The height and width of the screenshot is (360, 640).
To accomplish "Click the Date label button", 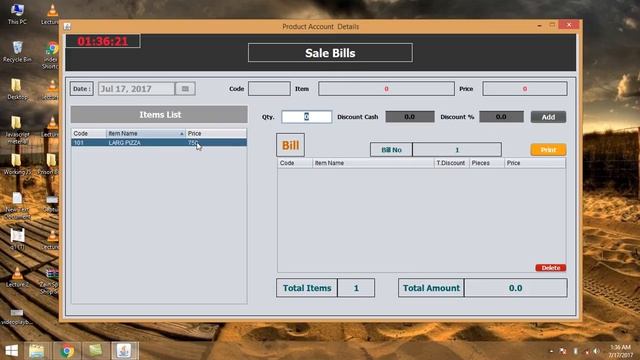I will pos(82,89).
